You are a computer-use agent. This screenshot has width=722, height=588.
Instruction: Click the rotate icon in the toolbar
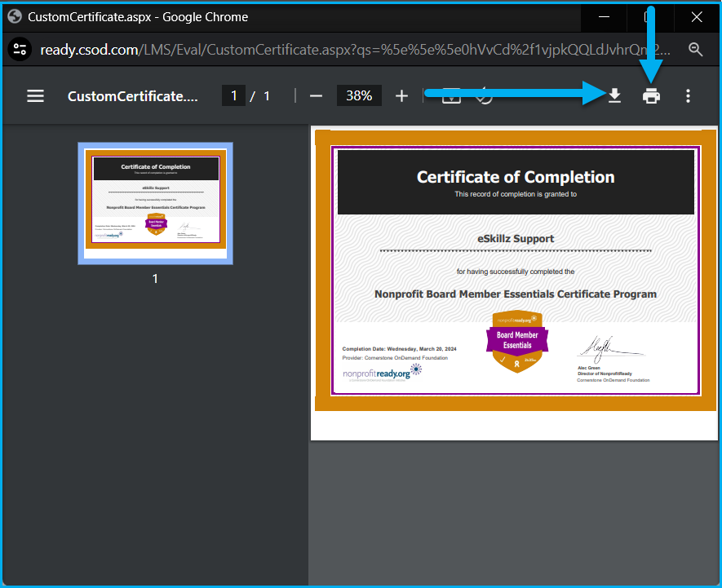click(484, 95)
